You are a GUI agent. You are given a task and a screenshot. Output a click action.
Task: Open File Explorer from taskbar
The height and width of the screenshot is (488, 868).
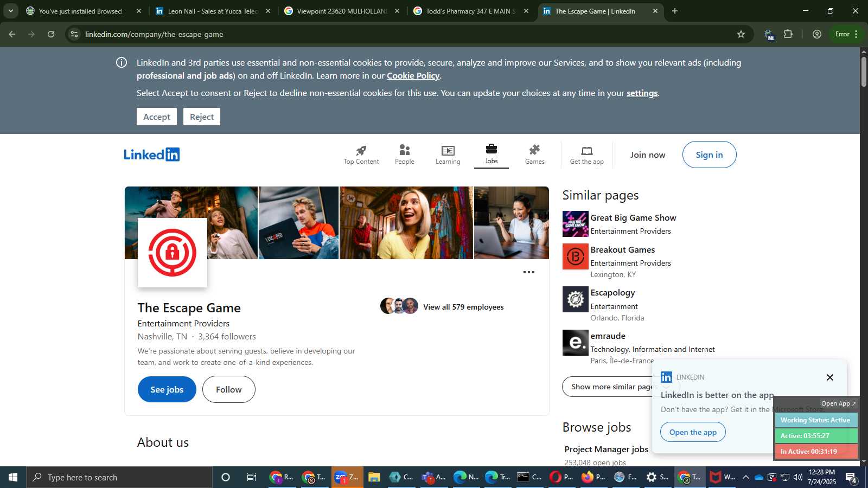click(x=374, y=477)
